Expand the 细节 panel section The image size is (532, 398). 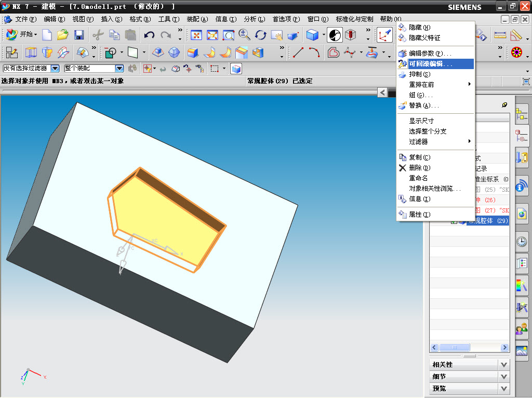pyautogui.click(x=469, y=377)
